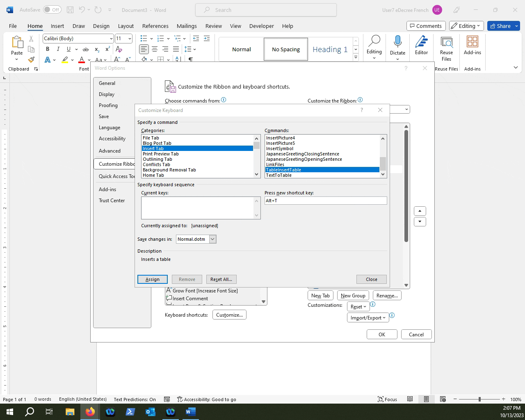Switch to the Mailings ribbon tab
Screen dimensions: 525x420
coord(187,26)
